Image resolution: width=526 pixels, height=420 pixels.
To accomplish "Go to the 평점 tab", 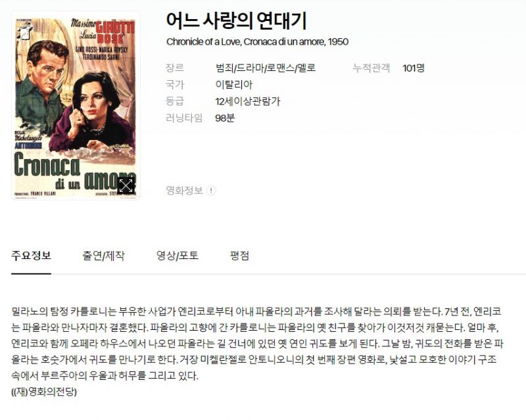I will [x=239, y=256].
